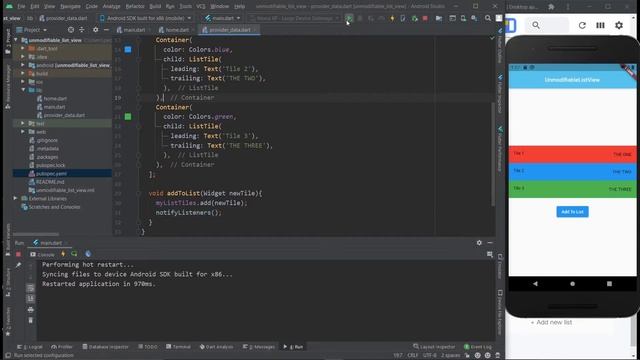Click Hot Reload lightning in Run console bar
The width and height of the screenshot is (640, 360).
[x=63, y=254]
